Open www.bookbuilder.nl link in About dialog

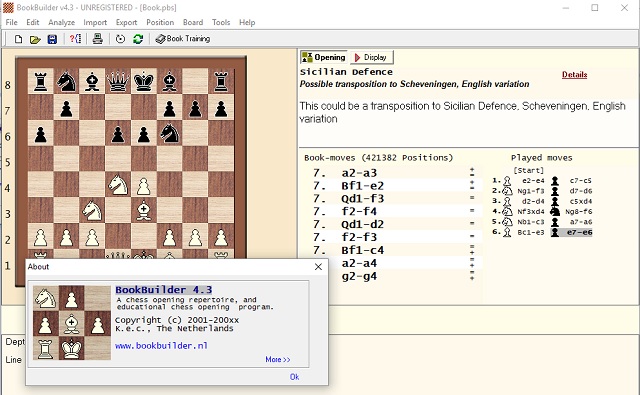(161, 346)
